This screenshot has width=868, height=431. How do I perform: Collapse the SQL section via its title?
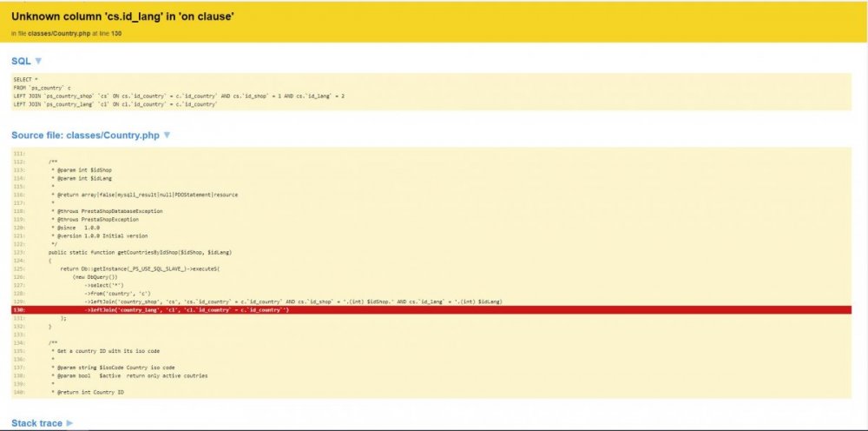21,61
